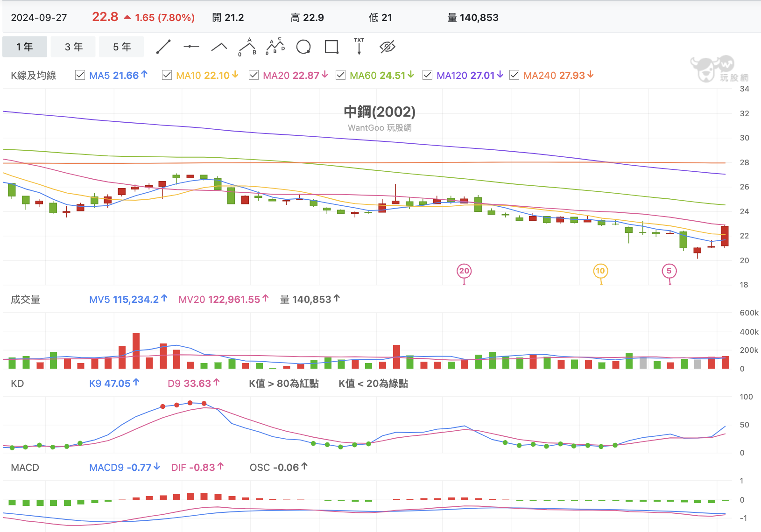Screen dimensions: 761x532
Task: Uncheck the MA120 moving average checkbox
Action: pyautogui.click(x=427, y=75)
